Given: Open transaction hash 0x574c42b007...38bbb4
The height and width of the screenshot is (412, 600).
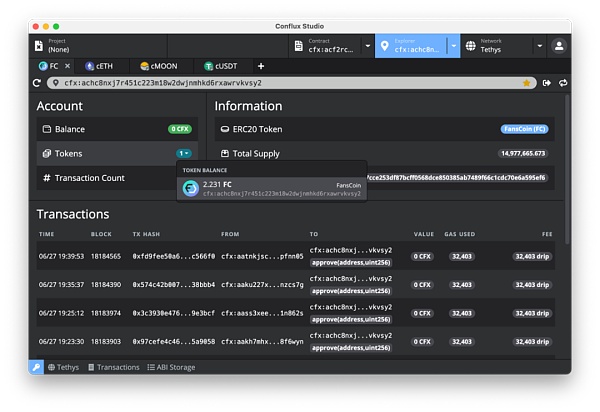Looking at the screenshot, I should pos(174,285).
